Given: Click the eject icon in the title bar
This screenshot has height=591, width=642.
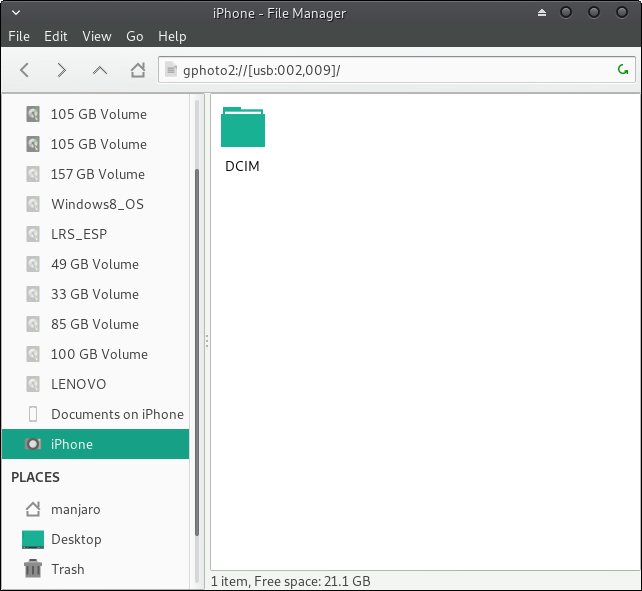Looking at the screenshot, I should (x=542, y=13).
